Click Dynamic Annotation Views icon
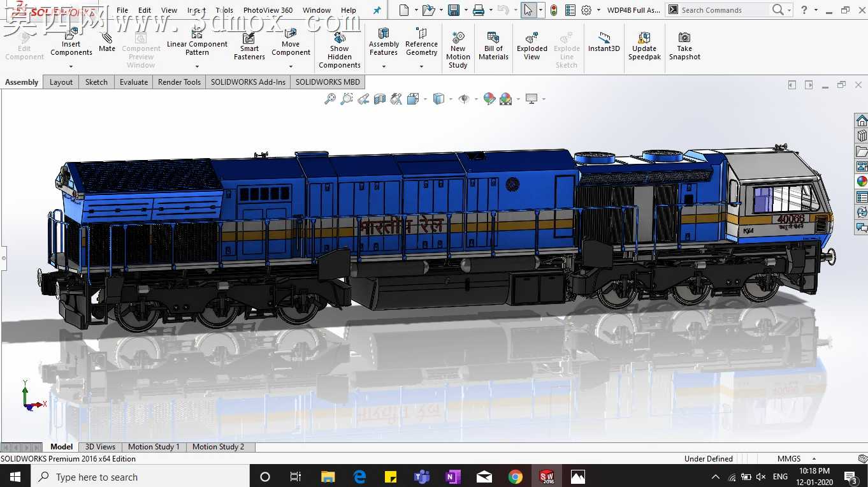 (x=396, y=99)
